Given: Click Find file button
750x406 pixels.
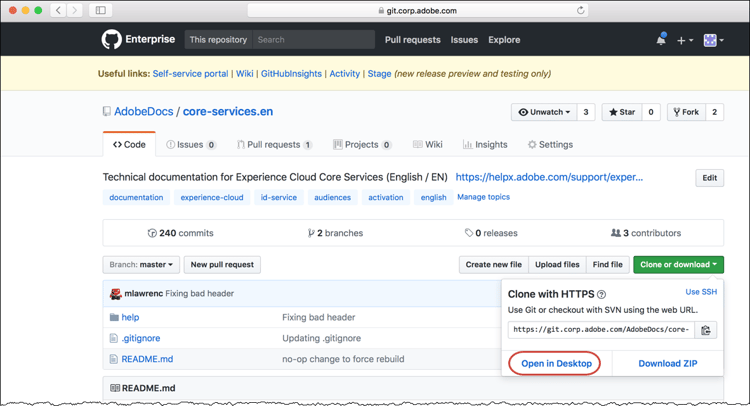Looking at the screenshot, I should (x=607, y=264).
